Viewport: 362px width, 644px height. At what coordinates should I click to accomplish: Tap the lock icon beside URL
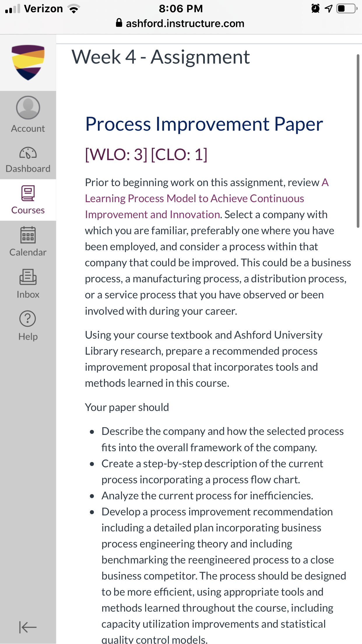[x=119, y=23]
